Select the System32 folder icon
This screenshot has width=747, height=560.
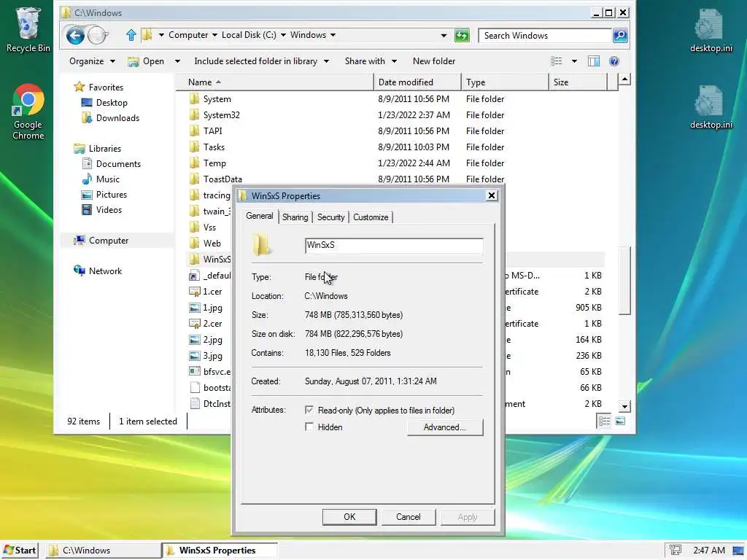pyautogui.click(x=194, y=114)
